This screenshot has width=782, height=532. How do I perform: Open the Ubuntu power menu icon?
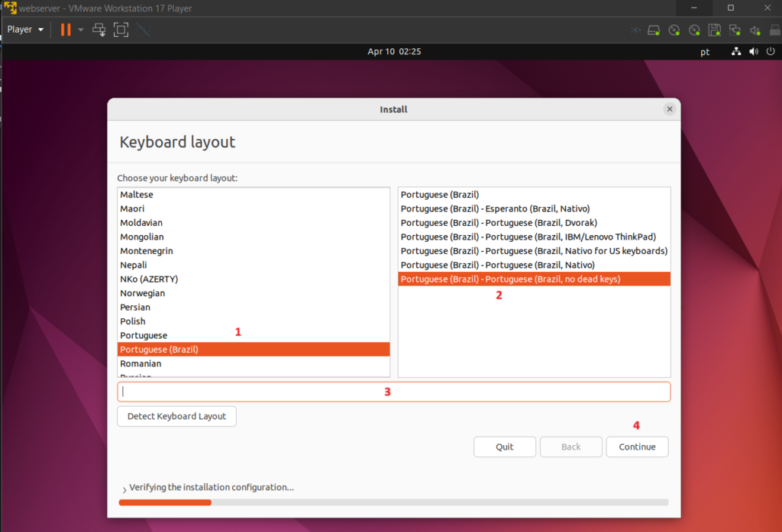[771, 51]
